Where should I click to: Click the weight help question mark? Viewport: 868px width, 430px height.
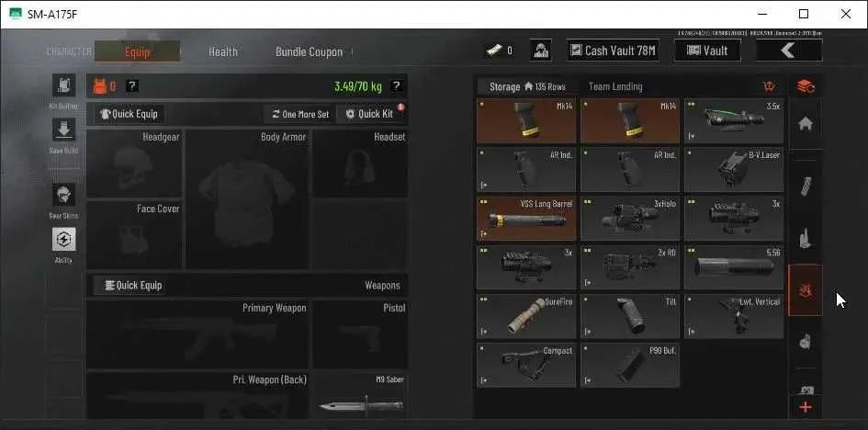tap(396, 85)
